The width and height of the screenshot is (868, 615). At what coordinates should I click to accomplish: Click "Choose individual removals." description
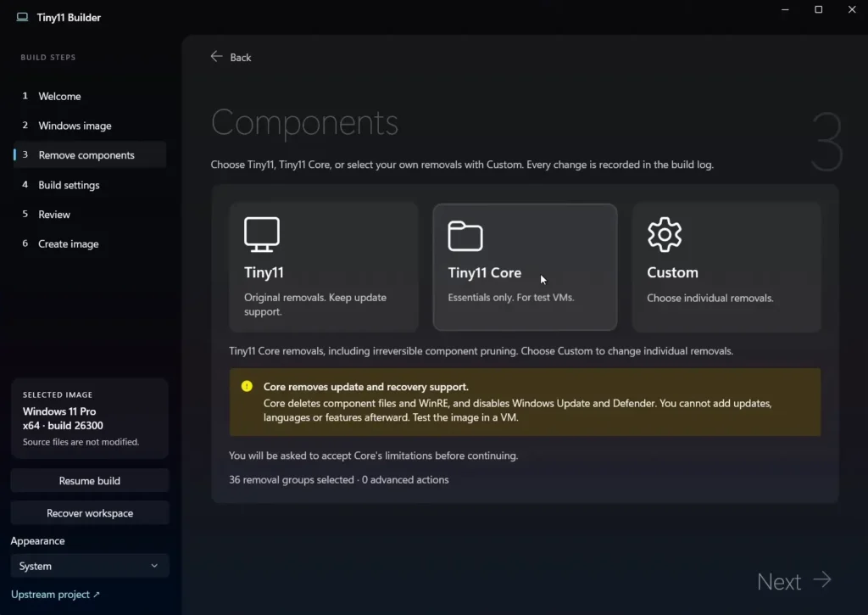tap(710, 298)
